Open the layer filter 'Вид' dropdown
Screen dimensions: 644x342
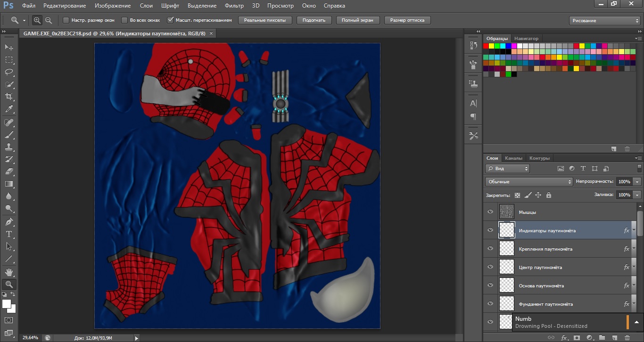point(507,169)
